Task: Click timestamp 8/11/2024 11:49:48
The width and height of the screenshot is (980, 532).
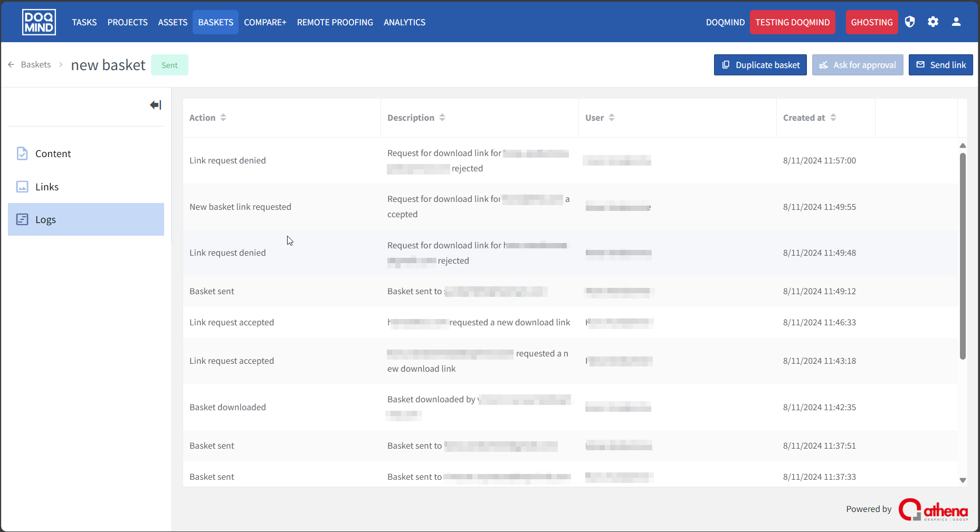Action: tap(820, 253)
